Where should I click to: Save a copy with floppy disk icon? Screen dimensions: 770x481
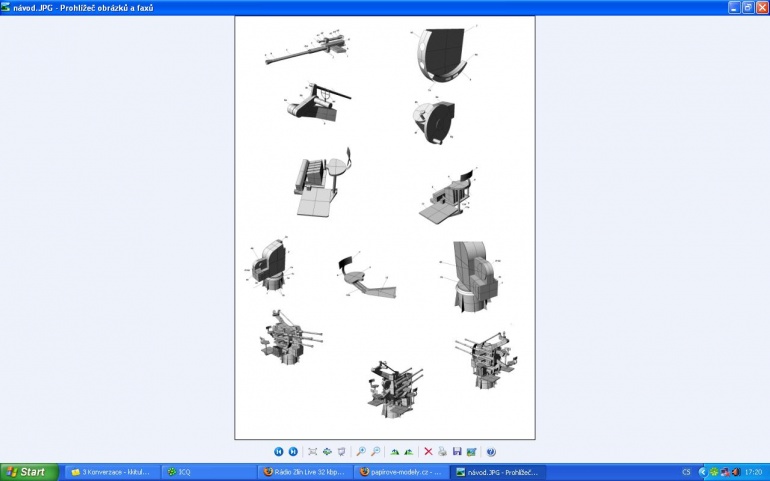pyautogui.click(x=457, y=452)
